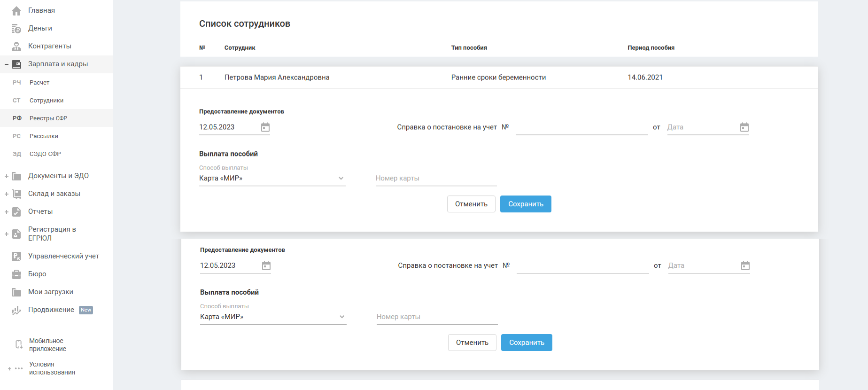Click the Период пособия column header
This screenshot has height=390, width=868.
click(x=651, y=48)
